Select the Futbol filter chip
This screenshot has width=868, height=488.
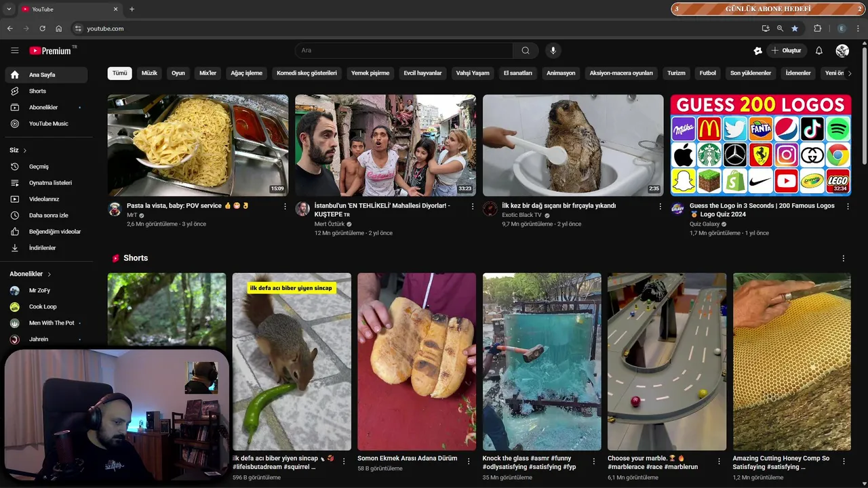708,73
